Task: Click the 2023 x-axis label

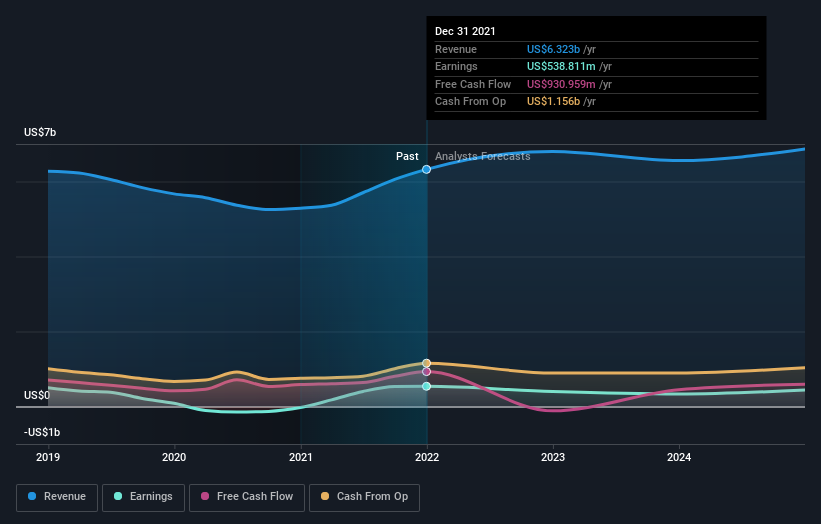Action: [553, 458]
